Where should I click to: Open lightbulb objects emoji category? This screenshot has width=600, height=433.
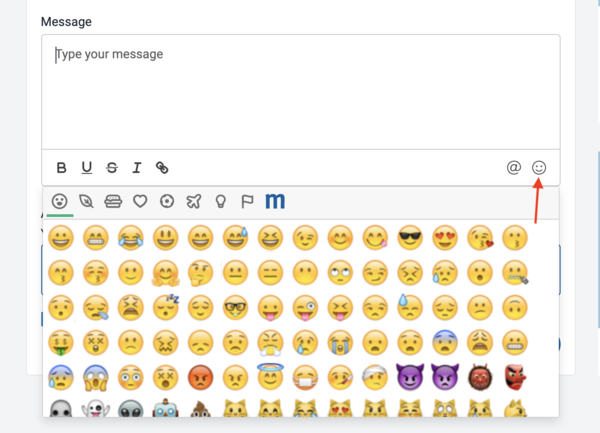pos(221,201)
